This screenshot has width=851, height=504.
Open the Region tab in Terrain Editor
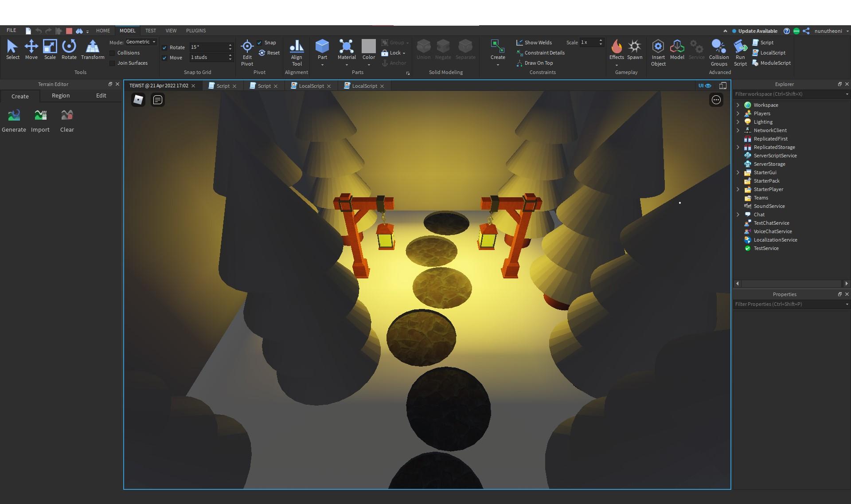coord(61,96)
